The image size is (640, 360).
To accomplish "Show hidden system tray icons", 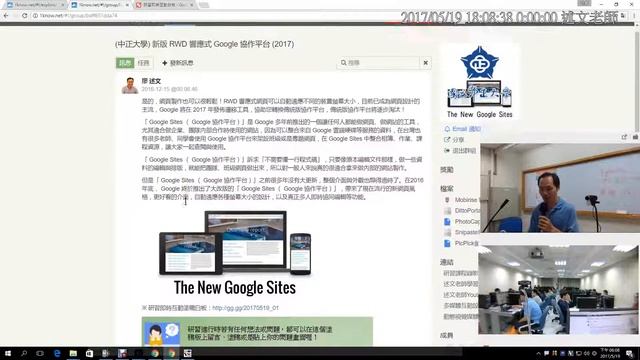I will click(x=538, y=353).
